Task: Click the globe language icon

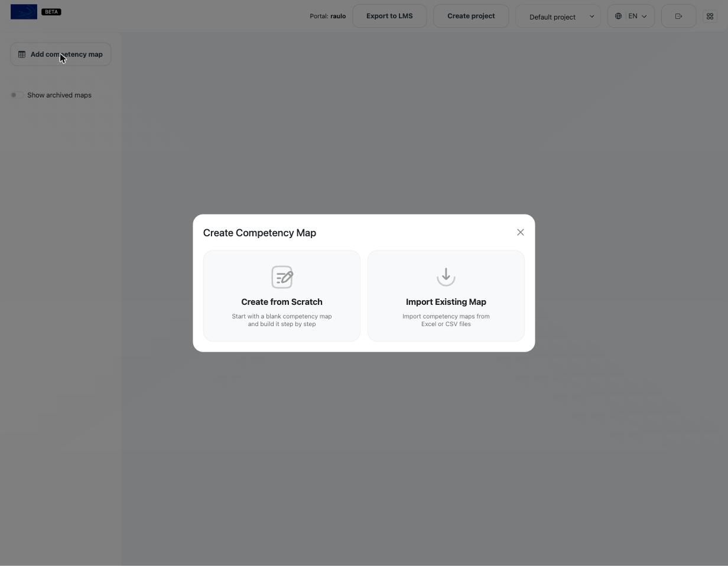Action: (x=618, y=17)
